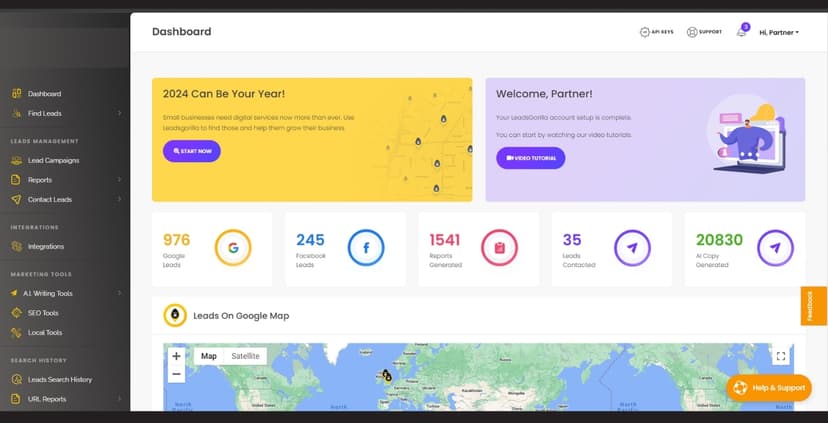Click the API Keys icon
This screenshot has width=828, height=423.
pyautogui.click(x=644, y=32)
